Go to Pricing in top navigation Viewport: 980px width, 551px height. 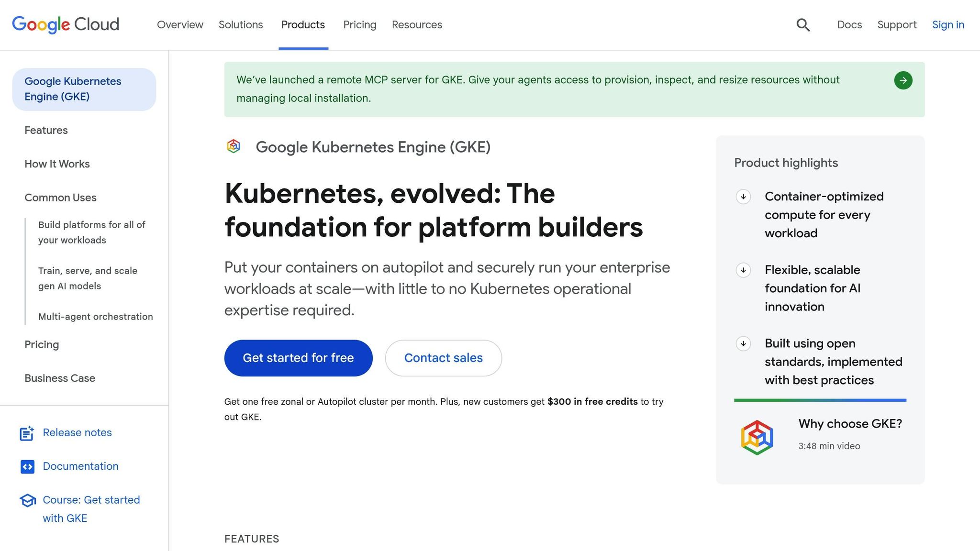pos(359,25)
